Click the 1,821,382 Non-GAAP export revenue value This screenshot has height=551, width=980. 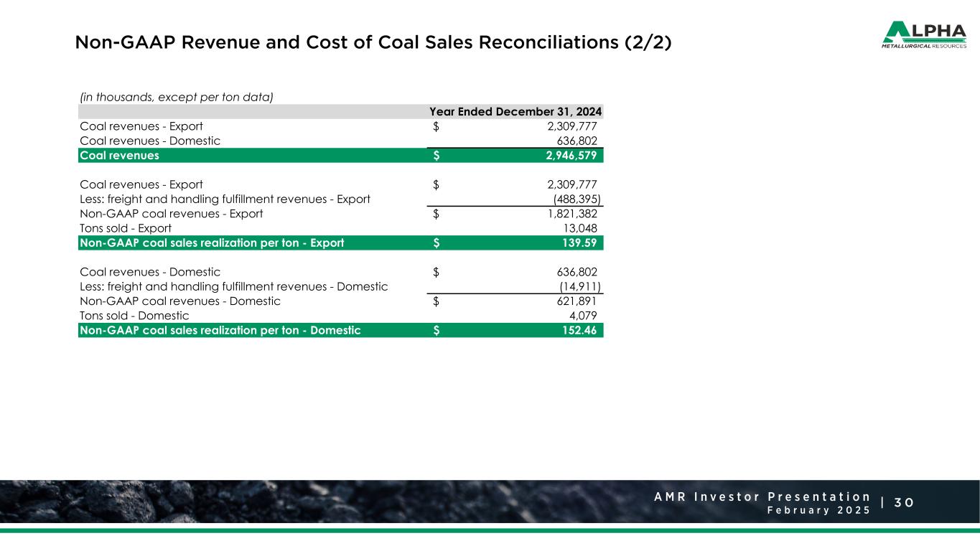[567, 213]
